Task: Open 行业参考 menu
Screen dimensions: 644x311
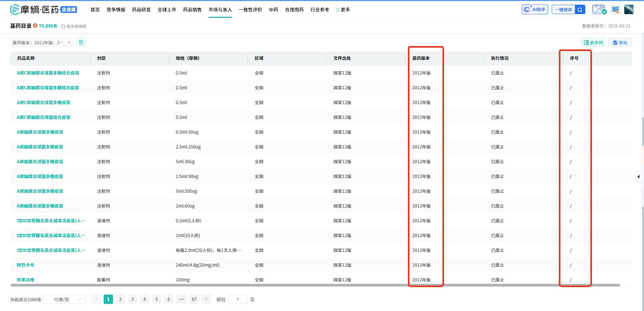Action: (x=320, y=10)
